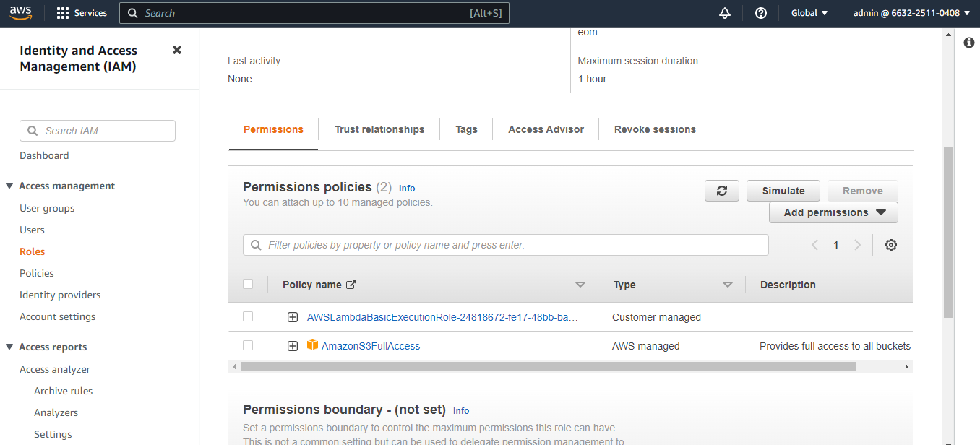Click the refresh policies icon button

pyautogui.click(x=721, y=191)
